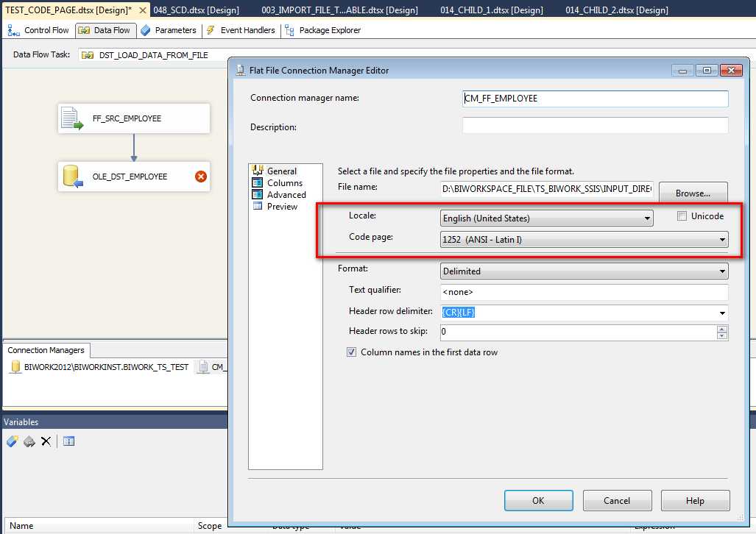Select the Connection Managers tab
The width and height of the screenshot is (756, 534).
click(x=46, y=350)
